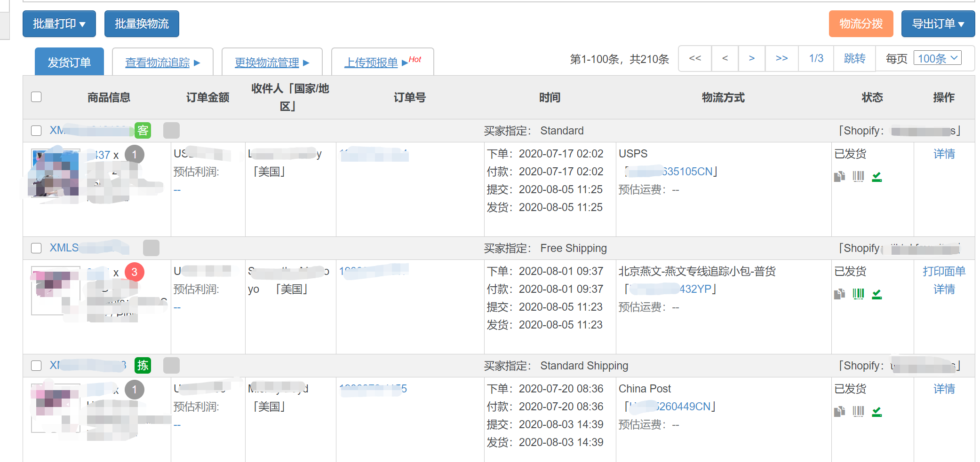Click the barcode icon in the USPS order row
The width and height of the screenshot is (980, 462).
tap(858, 177)
